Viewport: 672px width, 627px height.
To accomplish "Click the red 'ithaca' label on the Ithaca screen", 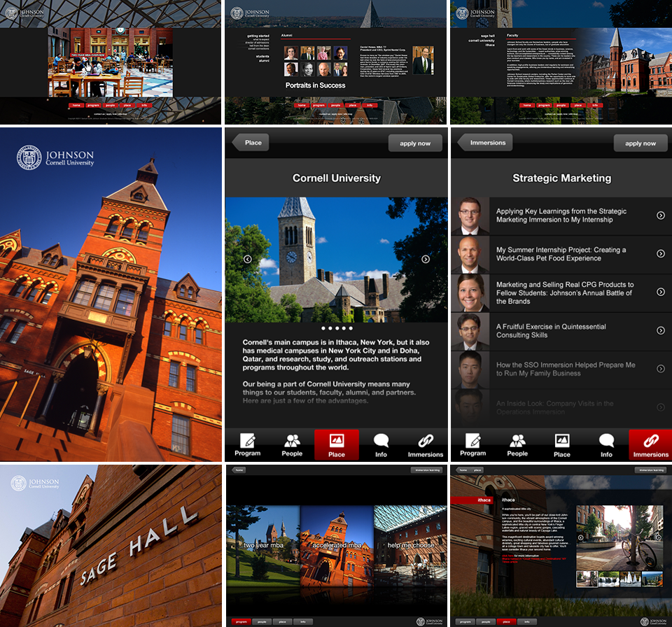I will 472,500.
